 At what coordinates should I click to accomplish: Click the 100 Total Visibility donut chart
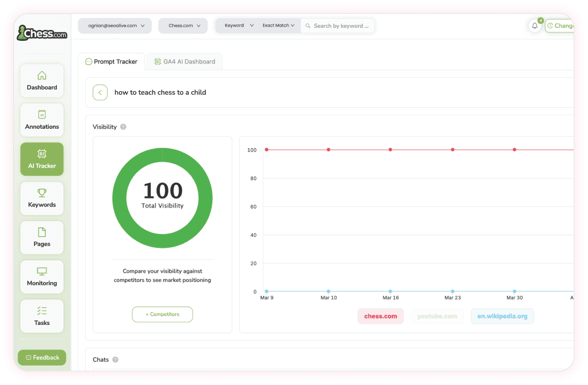(162, 198)
